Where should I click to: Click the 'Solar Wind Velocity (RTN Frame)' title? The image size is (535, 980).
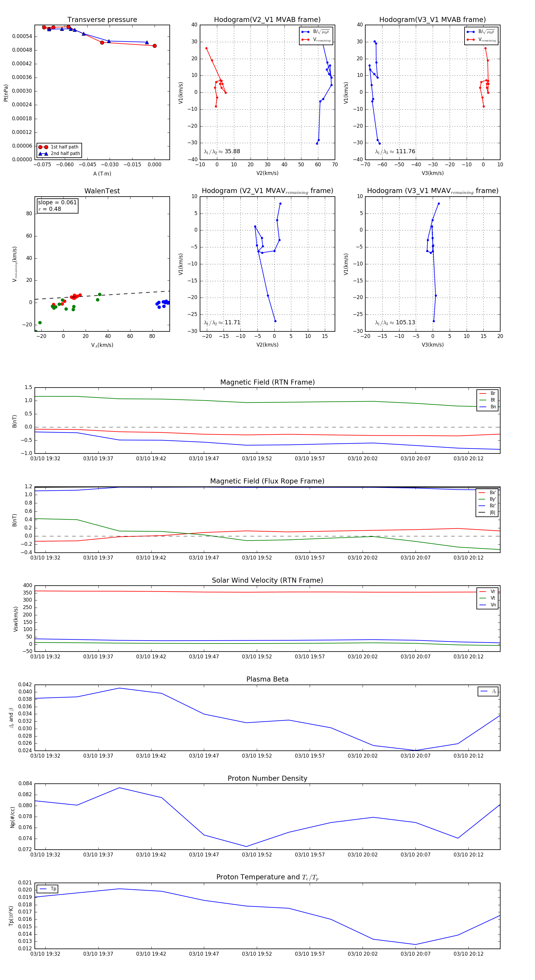[x=267, y=580]
